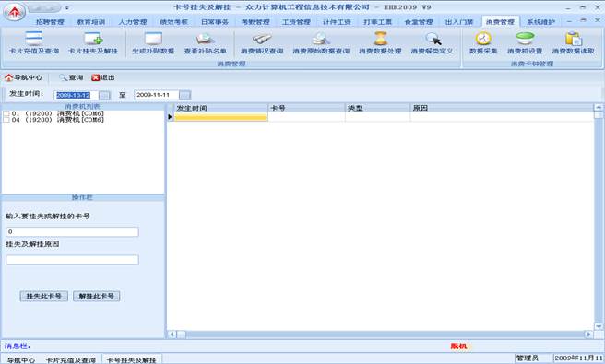Switch to 招聘管理 ribbon tab
The width and height of the screenshot is (605, 364).
(x=50, y=22)
